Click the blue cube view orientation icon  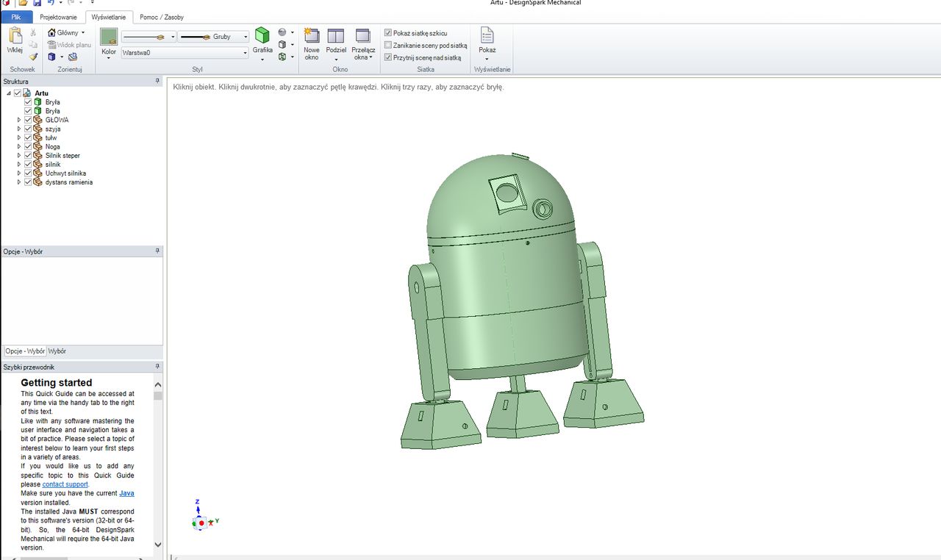pos(51,57)
